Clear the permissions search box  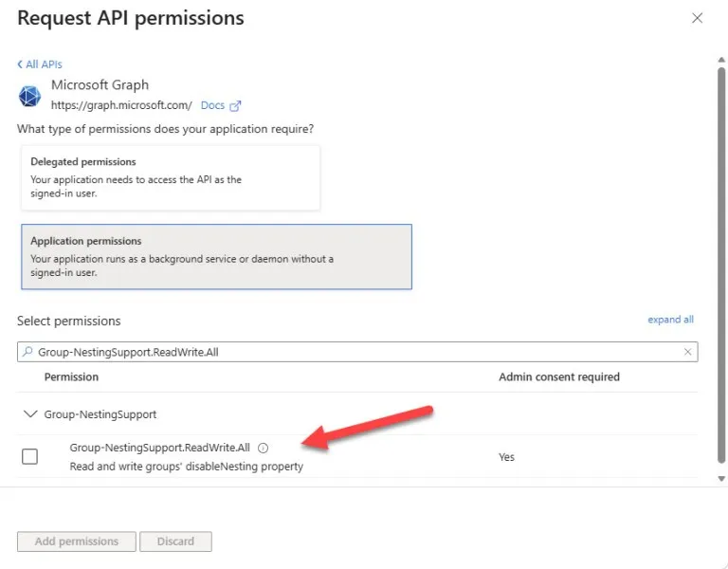687,352
